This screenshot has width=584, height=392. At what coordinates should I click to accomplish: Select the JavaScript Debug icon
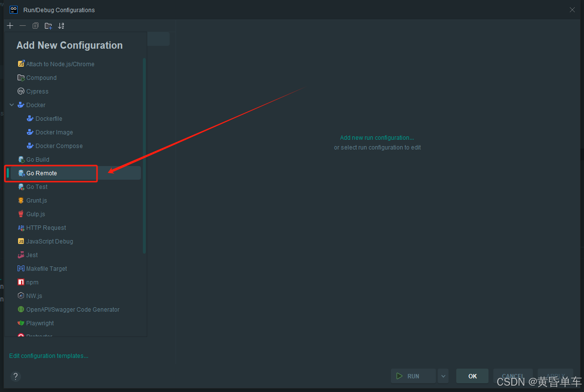click(21, 242)
